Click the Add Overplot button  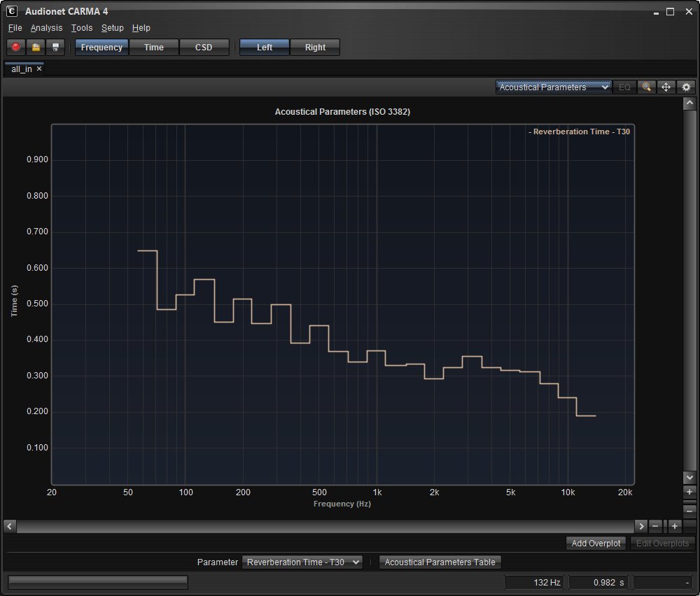[x=596, y=544]
